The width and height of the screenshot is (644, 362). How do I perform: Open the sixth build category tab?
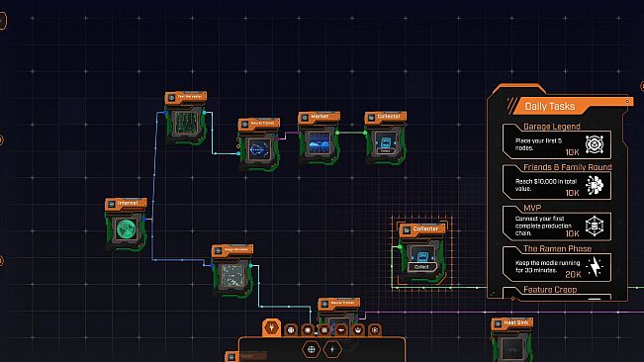click(x=358, y=330)
